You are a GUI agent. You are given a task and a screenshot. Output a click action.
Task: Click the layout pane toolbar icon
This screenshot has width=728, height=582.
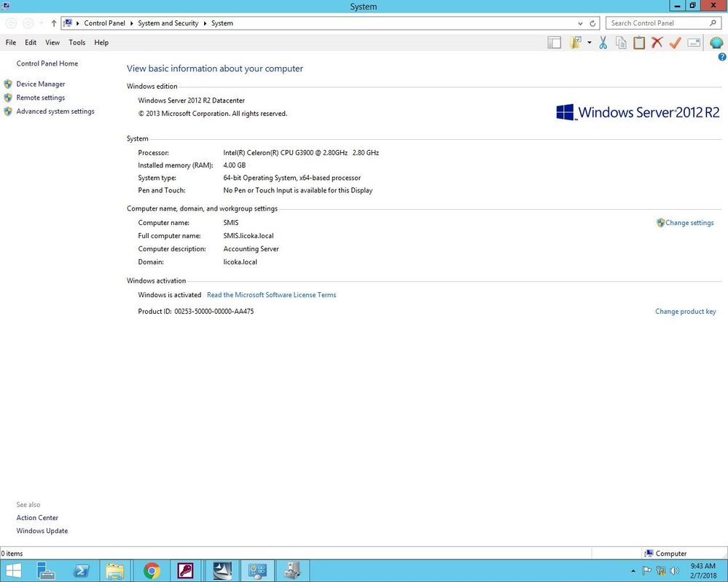554,43
